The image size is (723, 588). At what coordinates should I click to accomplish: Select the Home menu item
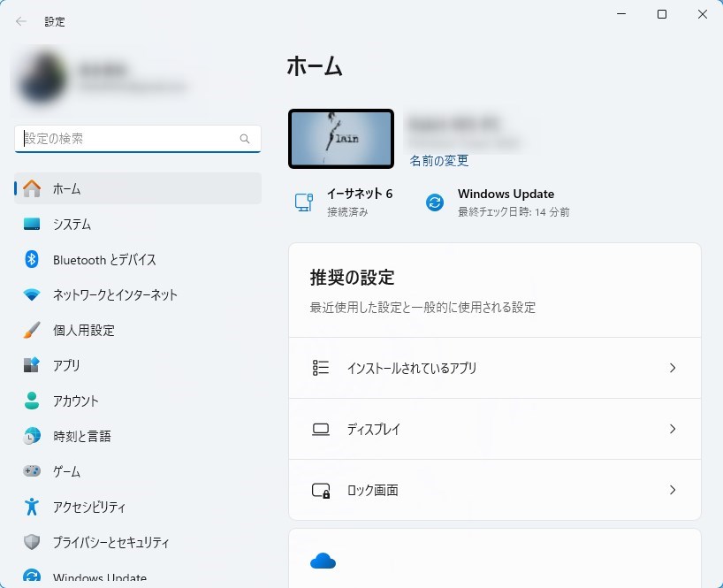click(x=137, y=189)
